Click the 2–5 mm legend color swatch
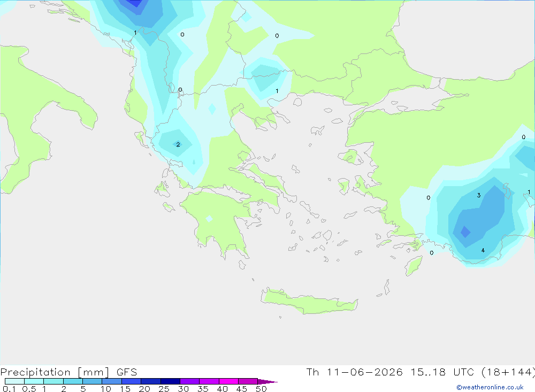 73,381
